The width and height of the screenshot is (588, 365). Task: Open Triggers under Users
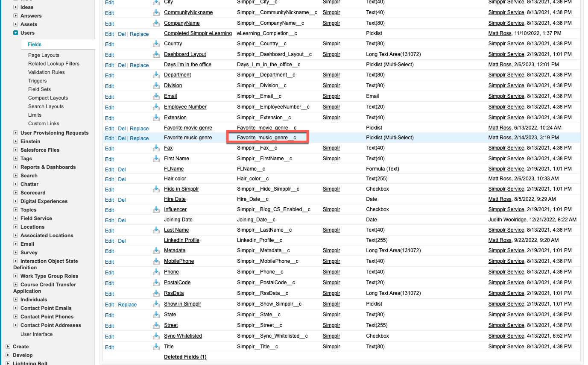(38, 81)
